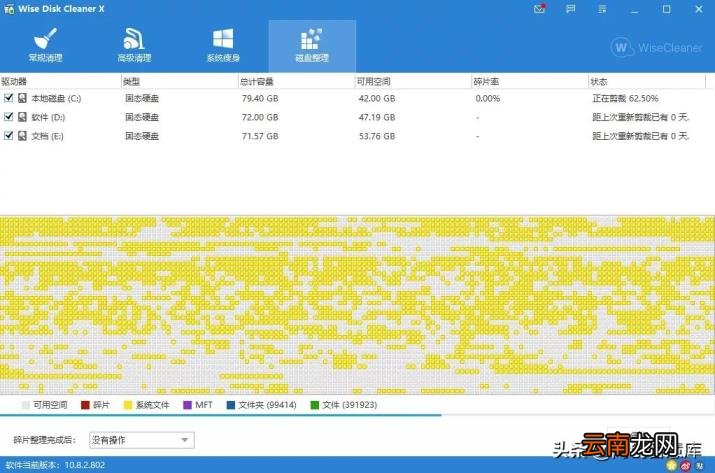Click the 71.57 GB total capacity cell
The height and width of the screenshot is (473, 715).
(260, 136)
